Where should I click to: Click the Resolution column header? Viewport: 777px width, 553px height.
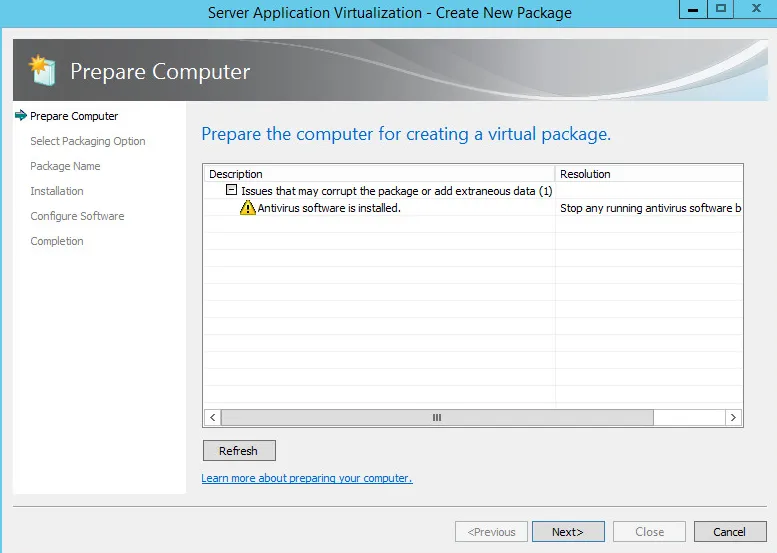coord(649,174)
